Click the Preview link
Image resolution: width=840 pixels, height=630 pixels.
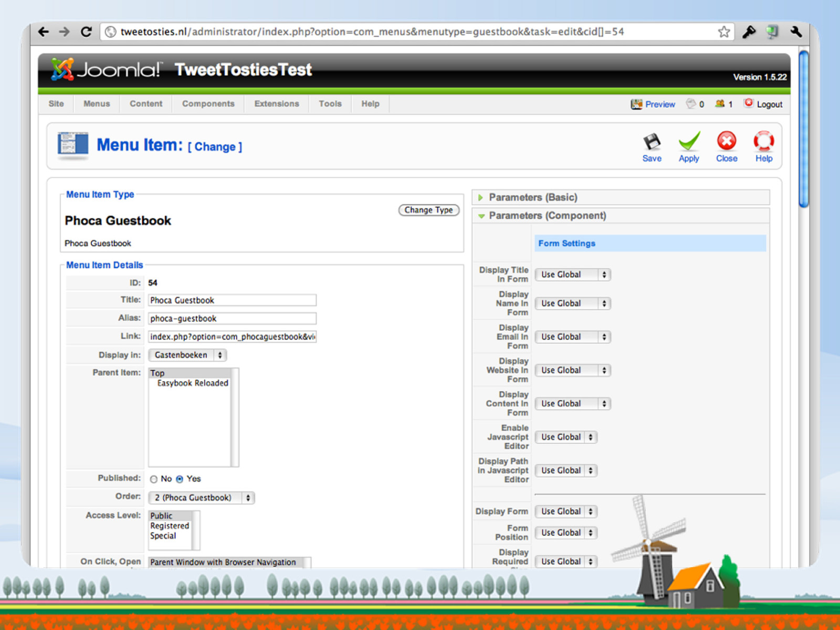660,104
